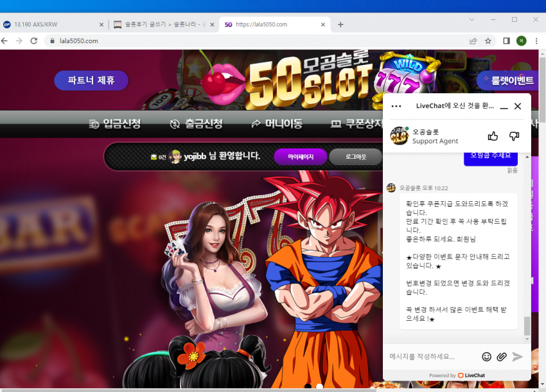Open the LiveChat options three-dot menu

[x=396, y=106]
